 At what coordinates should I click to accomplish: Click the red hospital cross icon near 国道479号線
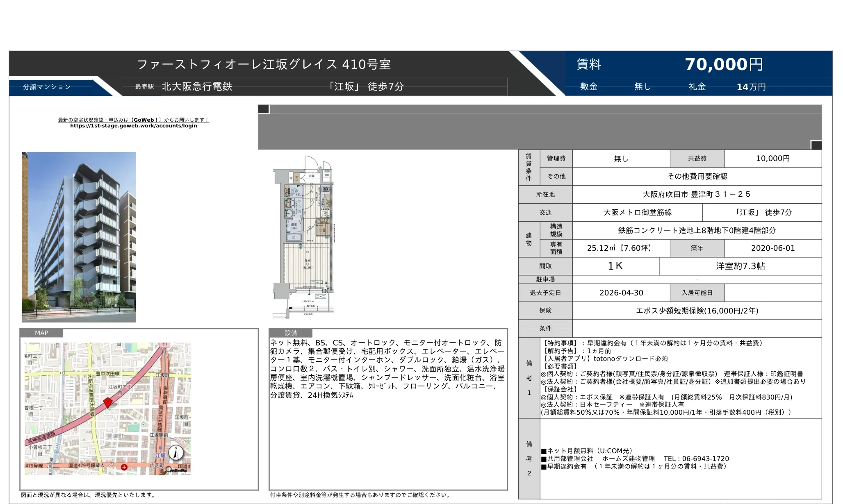pyautogui.click(x=124, y=467)
